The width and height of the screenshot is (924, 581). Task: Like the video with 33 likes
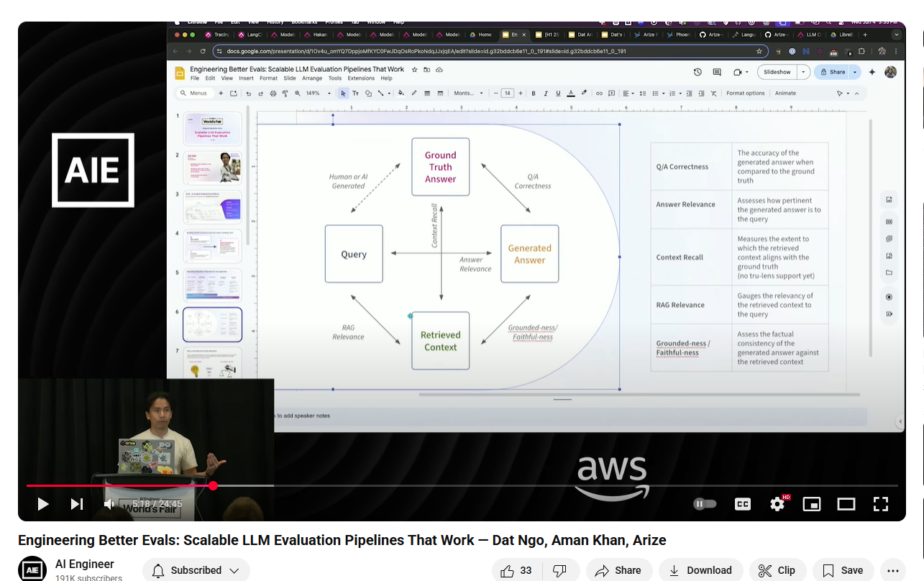coord(517,570)
